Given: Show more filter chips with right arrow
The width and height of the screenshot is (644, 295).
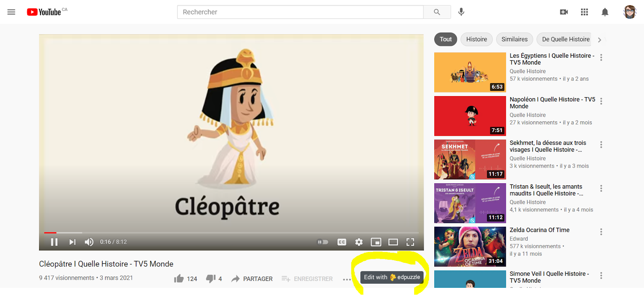Looking at the screenshot, I should 599,40.
